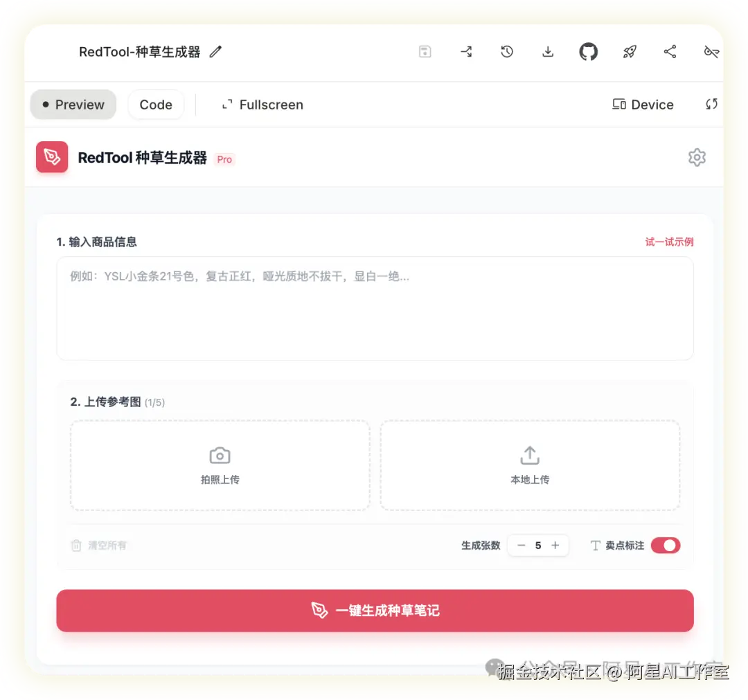
Task: Switch to the Code tab
Action: click(155, 105)
